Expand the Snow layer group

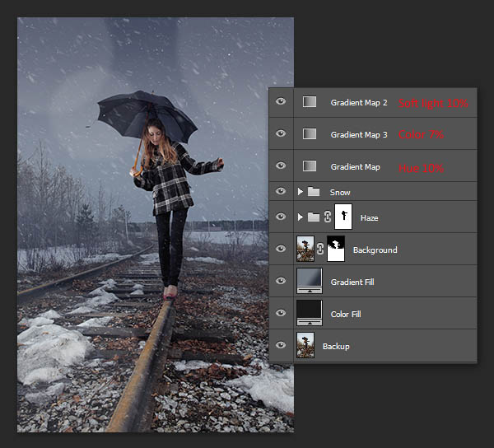pos(301,192)
